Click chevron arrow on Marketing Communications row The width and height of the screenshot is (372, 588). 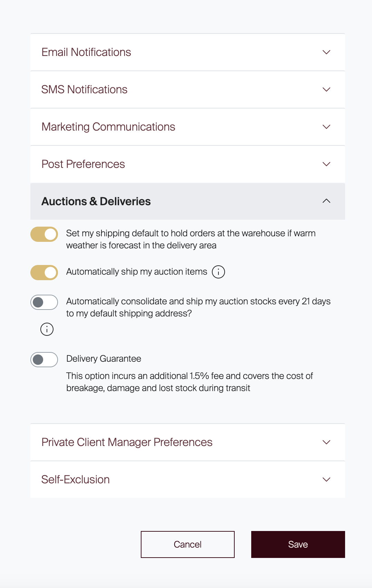point(326,127)
